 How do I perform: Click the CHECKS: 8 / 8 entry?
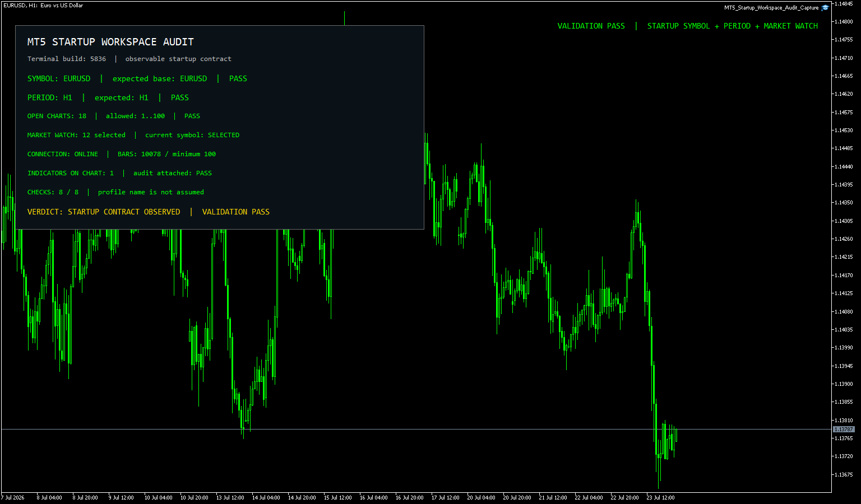[53, 193]
